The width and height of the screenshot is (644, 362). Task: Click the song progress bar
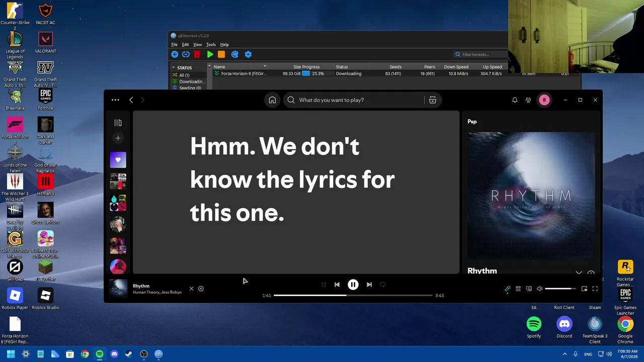click(x=353, y=295)
